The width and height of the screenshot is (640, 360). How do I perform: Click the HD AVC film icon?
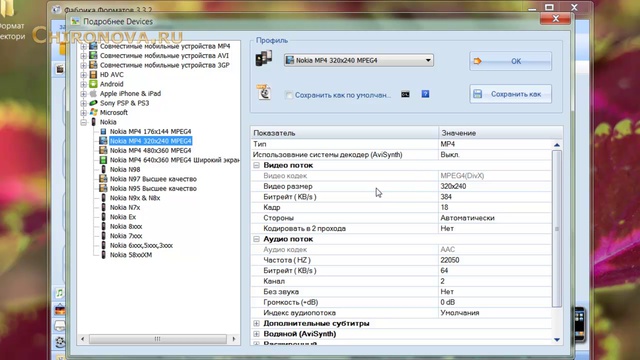click(x=93, y=75)
